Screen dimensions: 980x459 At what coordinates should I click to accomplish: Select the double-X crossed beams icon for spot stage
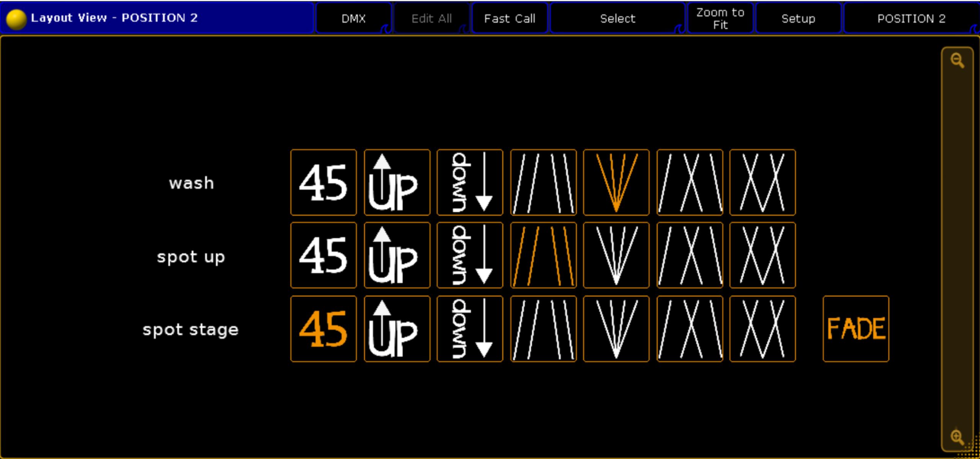[763, 329]
